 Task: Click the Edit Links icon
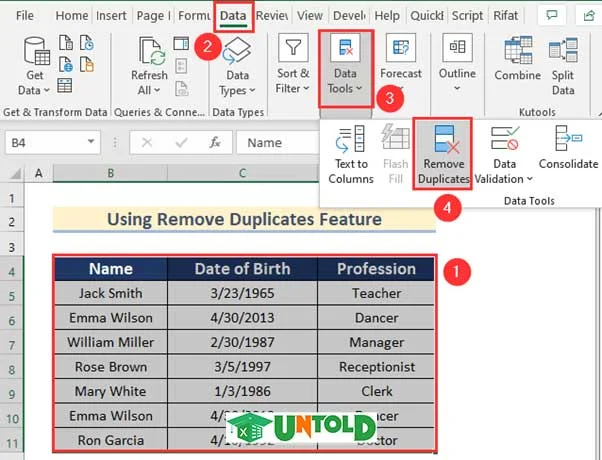point(181,88)
